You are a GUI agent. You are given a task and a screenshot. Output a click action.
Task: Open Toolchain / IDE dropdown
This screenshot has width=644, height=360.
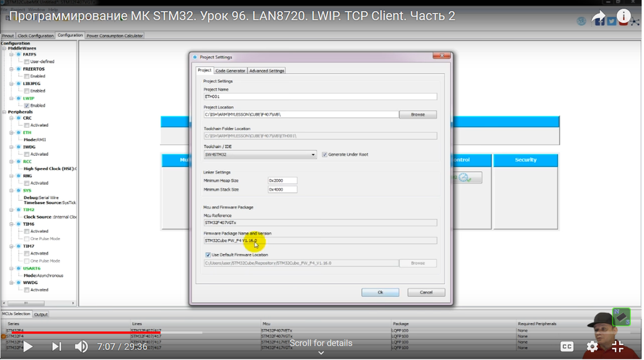260,155
